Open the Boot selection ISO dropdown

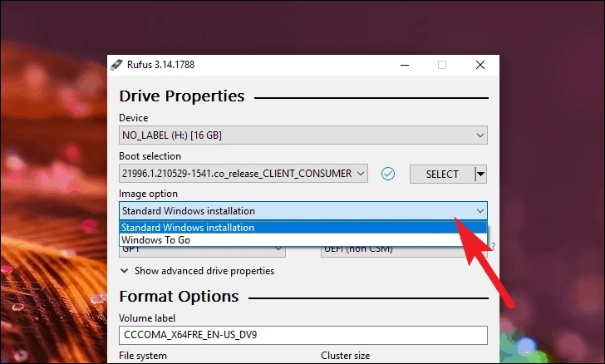pyautogui.click(x=243, y=174)
